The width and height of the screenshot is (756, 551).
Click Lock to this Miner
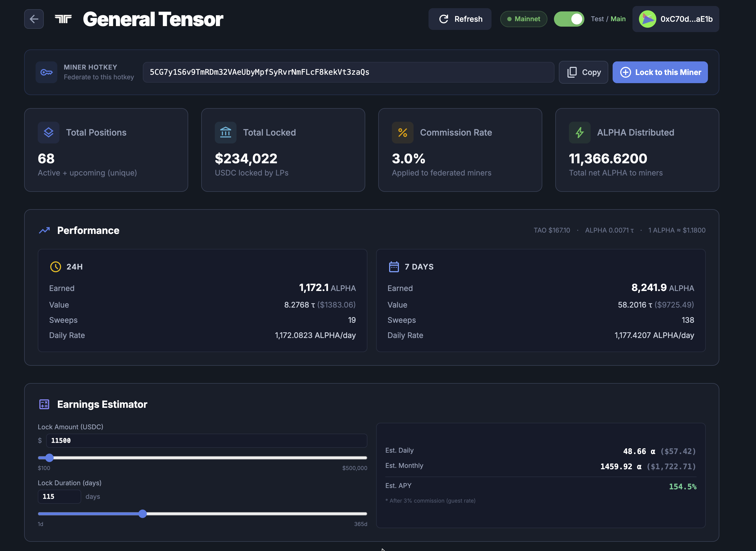[x=660, y=72]
